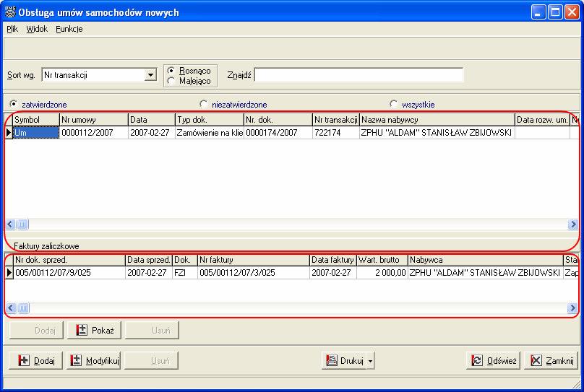
Task: Click the Typ dok. column header
Action: coord(210,120)
